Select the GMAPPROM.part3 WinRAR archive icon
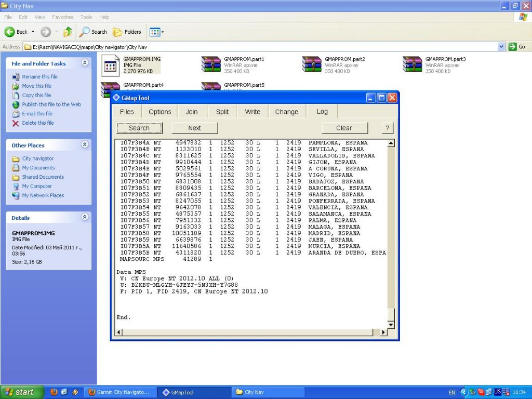The height and width of the screenshot is (399, 532). [413, 65]
